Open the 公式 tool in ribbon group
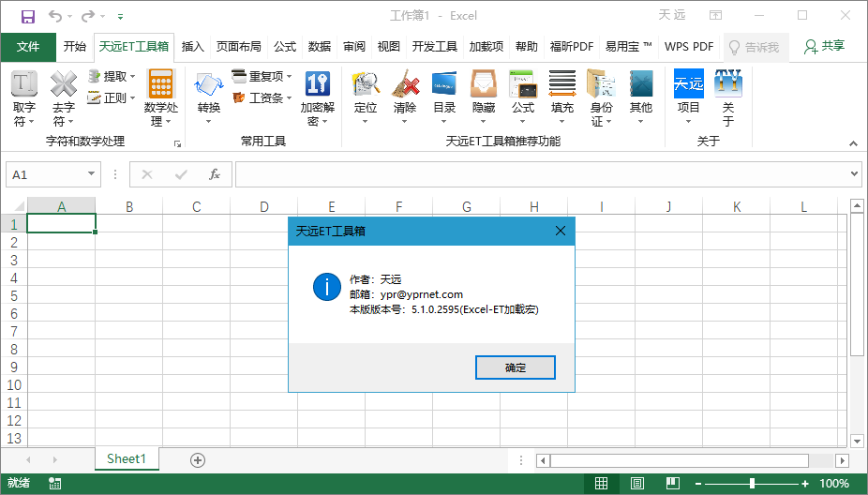This screenshot has width=868, height=495. 522,98
